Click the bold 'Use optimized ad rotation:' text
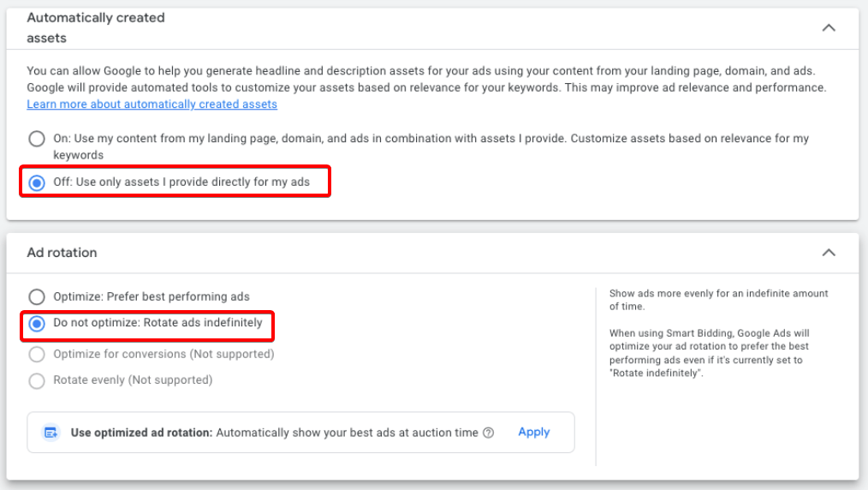The width and height of the screenshot is (868, 490). (141, 433)
